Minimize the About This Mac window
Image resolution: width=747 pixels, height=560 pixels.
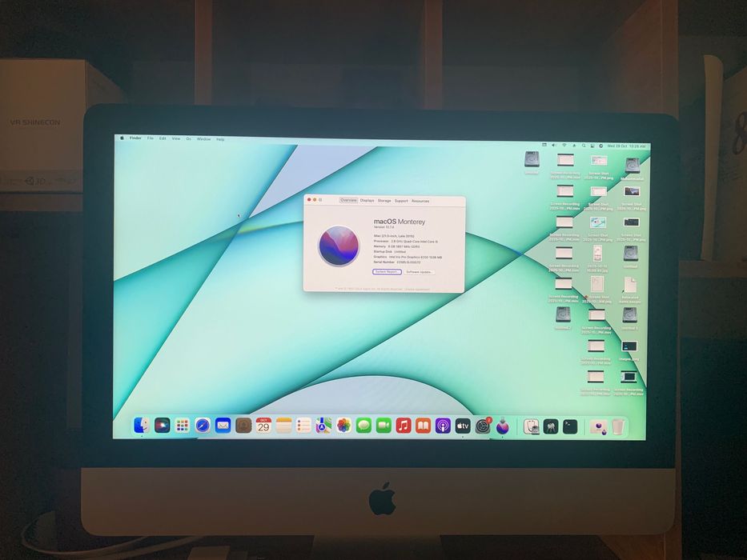coord(315,199)
